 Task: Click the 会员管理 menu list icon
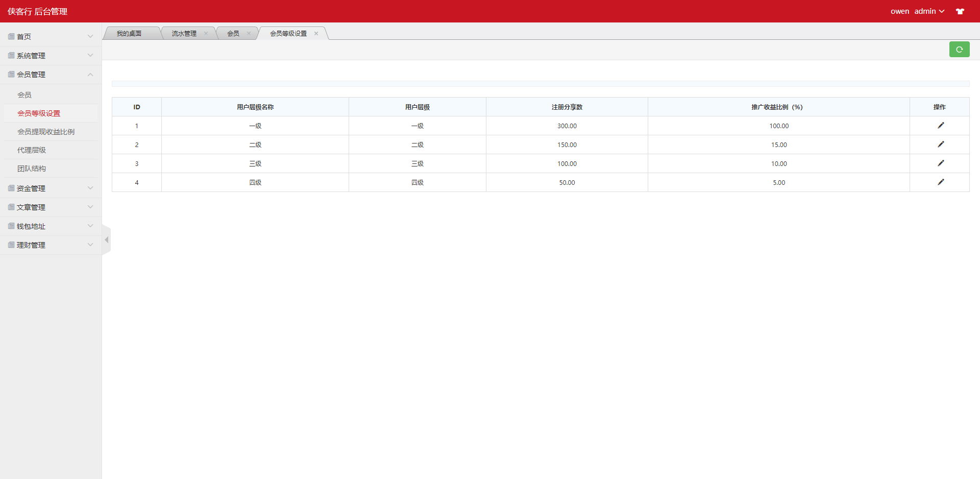tap(11, 74)
